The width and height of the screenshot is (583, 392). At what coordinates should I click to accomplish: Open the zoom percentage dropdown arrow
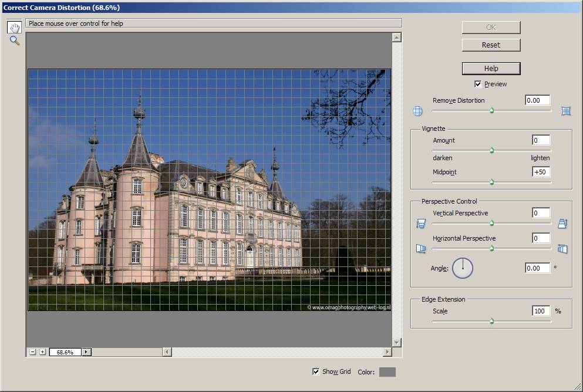point(87,352)
